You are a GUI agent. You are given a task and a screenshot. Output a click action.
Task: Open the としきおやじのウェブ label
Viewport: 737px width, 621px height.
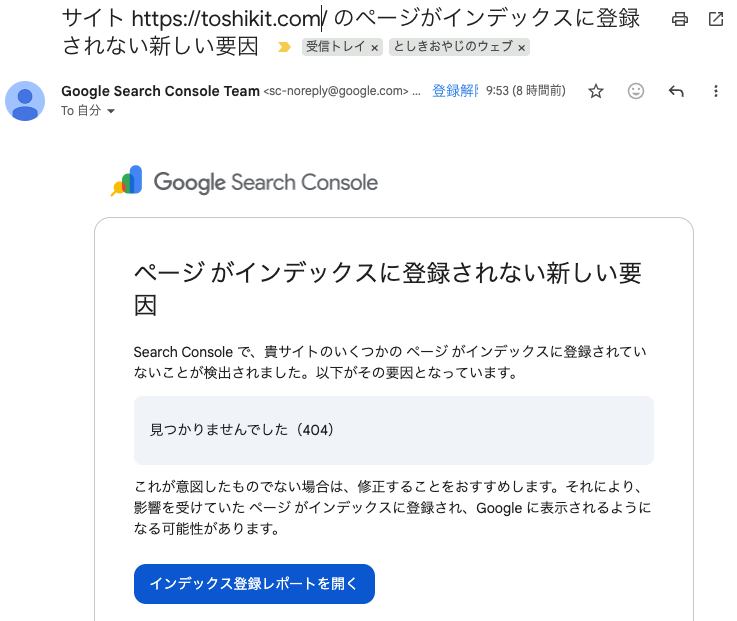coord(453,47)
